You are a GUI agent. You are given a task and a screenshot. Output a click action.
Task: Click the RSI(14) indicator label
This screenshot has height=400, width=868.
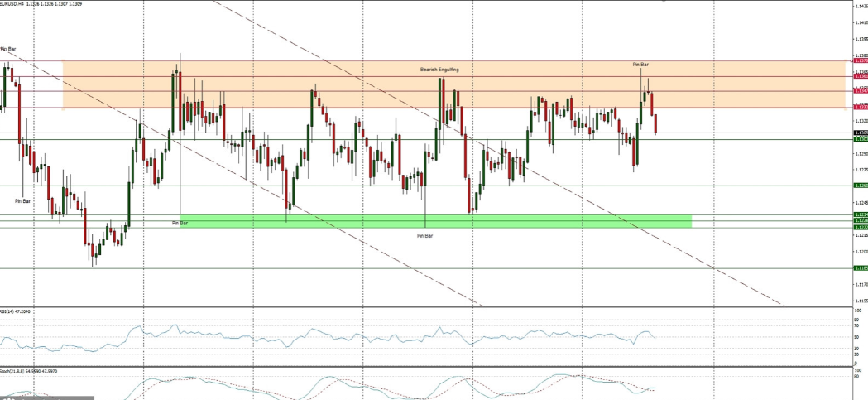tap(17, 311)
